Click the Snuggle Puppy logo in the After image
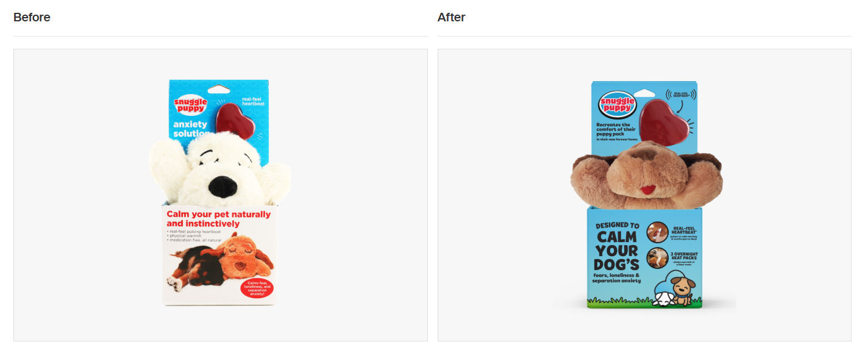The height and width of the screenshot is (350, 868). tap(617, 106)
